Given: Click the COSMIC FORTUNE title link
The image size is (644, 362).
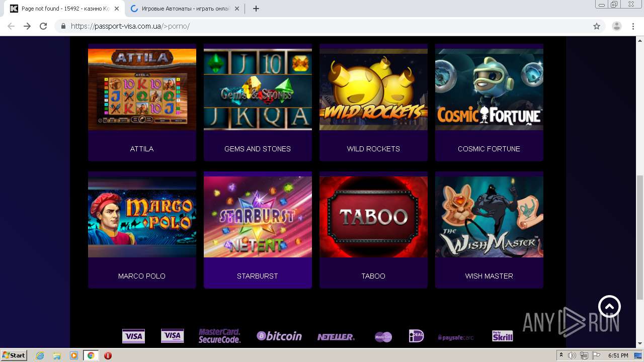Looking at the screenshot, I should point(489,149).
